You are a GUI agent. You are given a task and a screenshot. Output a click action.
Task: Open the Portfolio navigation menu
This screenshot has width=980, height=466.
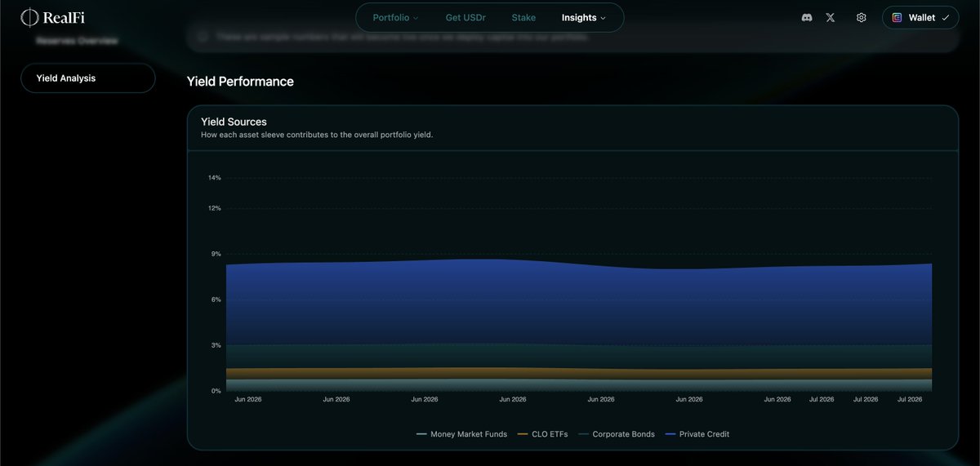[x=395, y=17]
